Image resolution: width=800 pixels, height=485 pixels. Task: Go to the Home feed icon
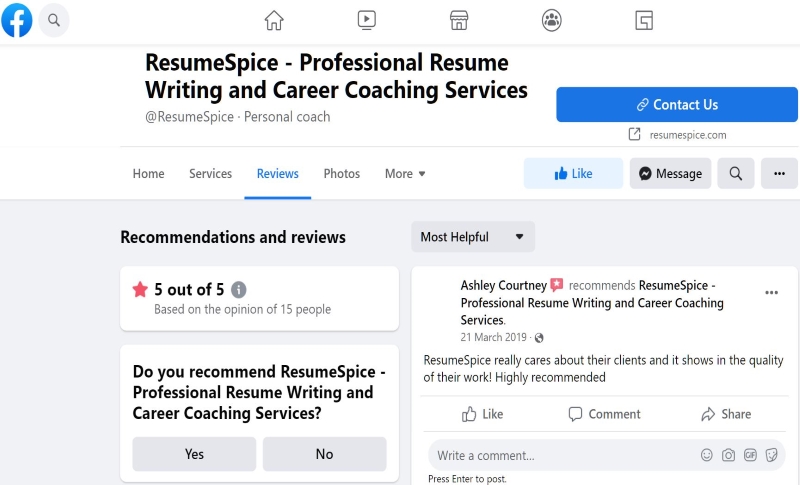(x=274, y=20)
